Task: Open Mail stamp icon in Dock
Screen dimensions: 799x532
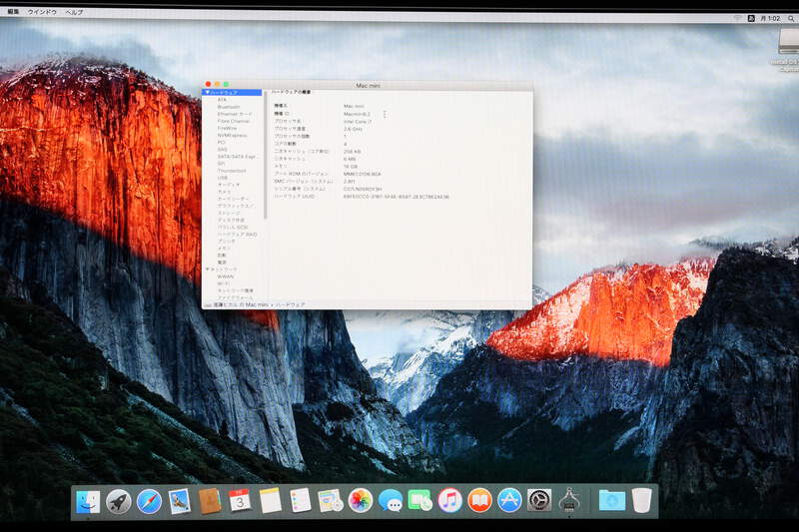Action: tap(180, 501)
